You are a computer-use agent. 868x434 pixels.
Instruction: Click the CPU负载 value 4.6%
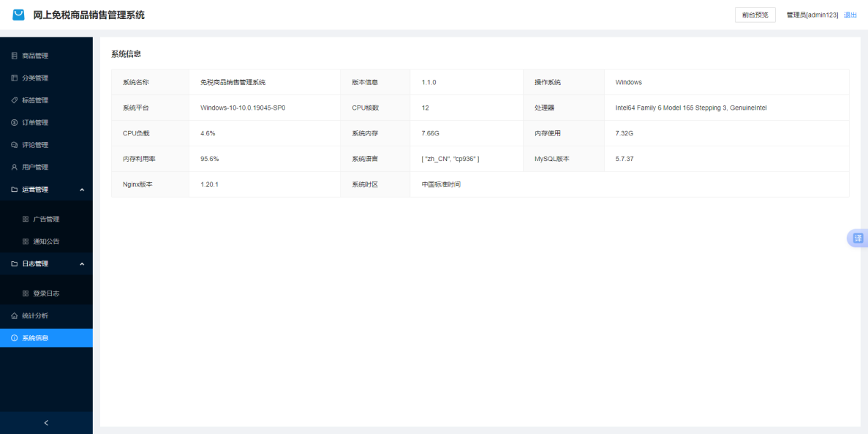point(208,133)
